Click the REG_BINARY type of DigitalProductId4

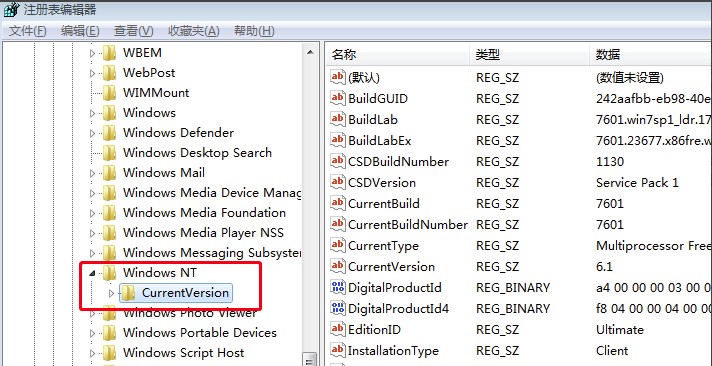(513, 309)
